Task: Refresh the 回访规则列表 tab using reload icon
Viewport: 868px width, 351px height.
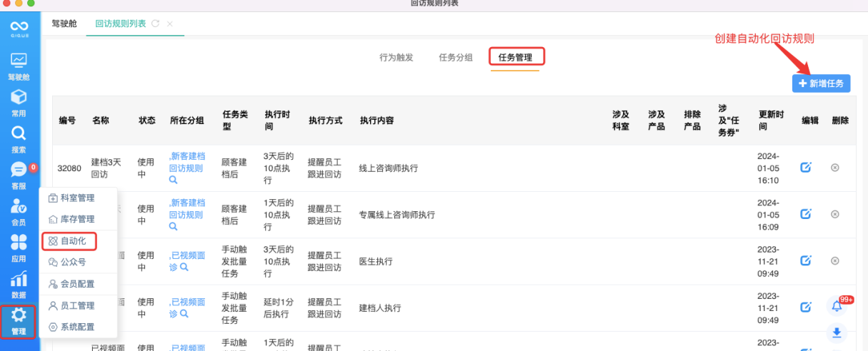Action: tap(155, 24)
